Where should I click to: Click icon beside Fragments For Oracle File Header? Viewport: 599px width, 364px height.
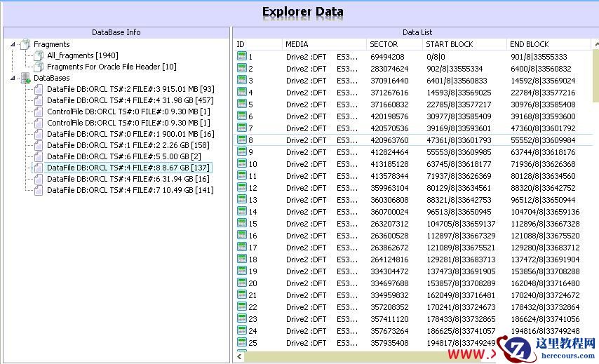pyautogui.click(x=38, y=67)
